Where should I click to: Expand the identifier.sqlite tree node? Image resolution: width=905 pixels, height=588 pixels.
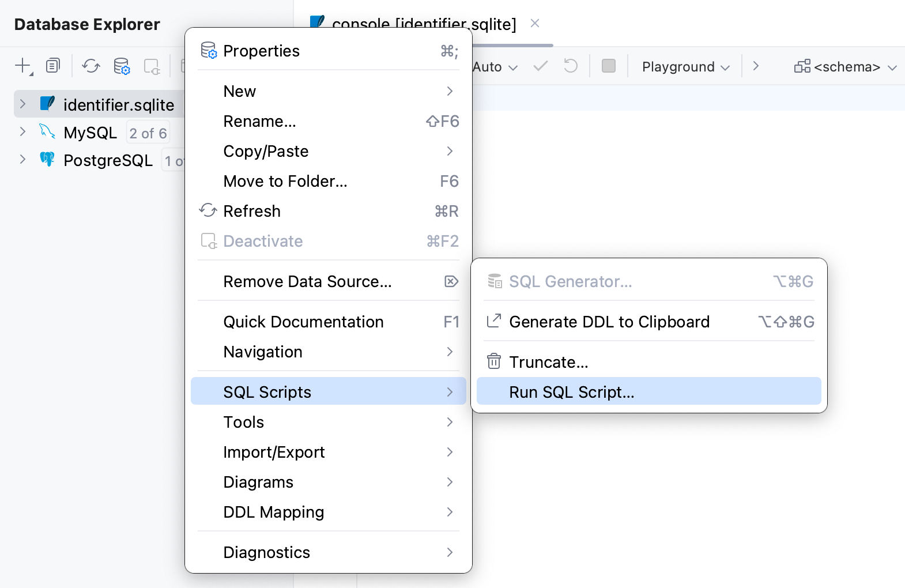pos(22,104)
